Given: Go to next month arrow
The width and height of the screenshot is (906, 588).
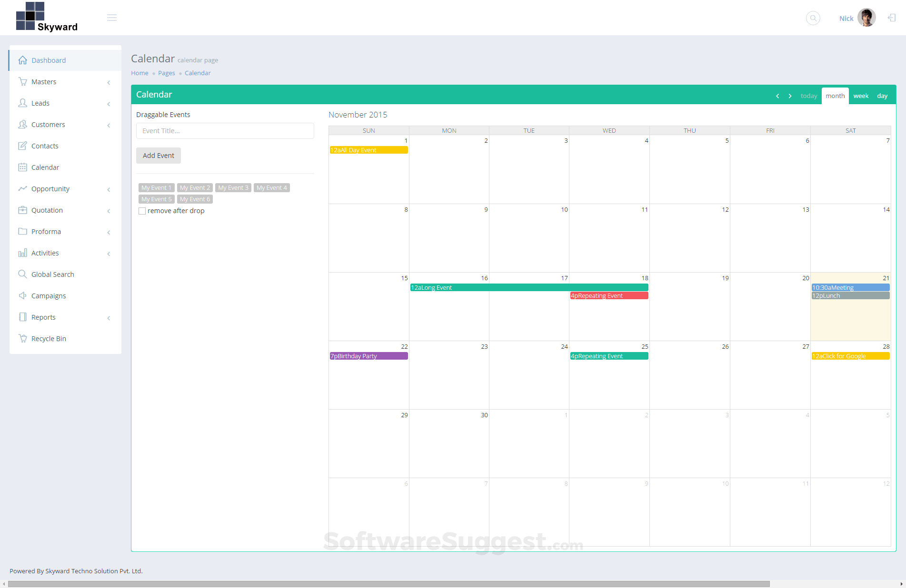Looking at the screenshot, I should click(790, 96).
